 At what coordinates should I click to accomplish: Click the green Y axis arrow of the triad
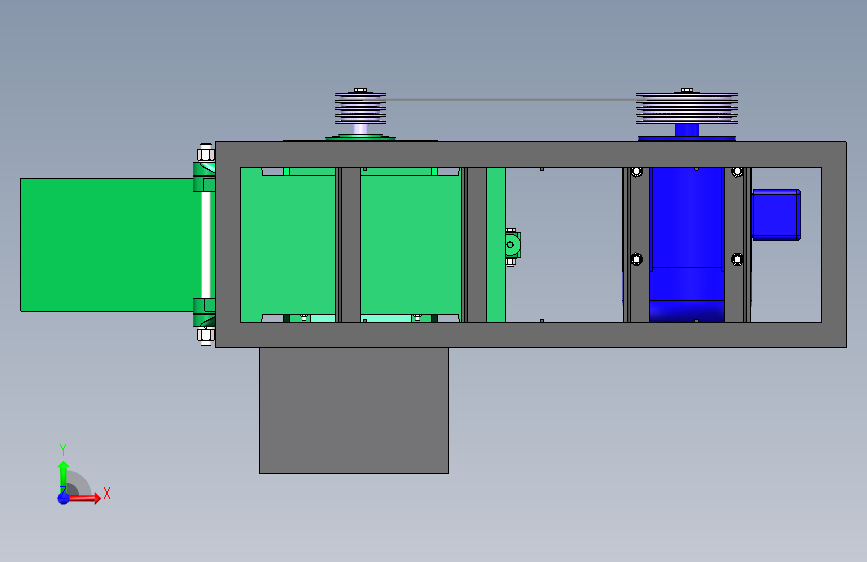pyautogui.click(x=63, y=475)
